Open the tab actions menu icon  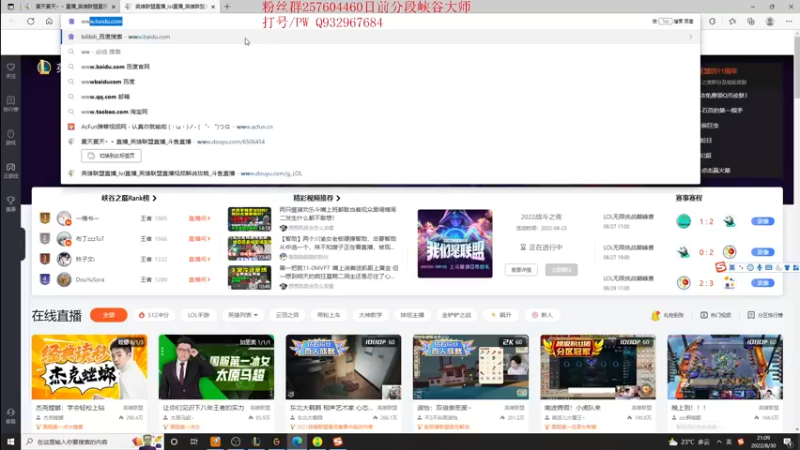pyautogui.click(x=11, y=7)
